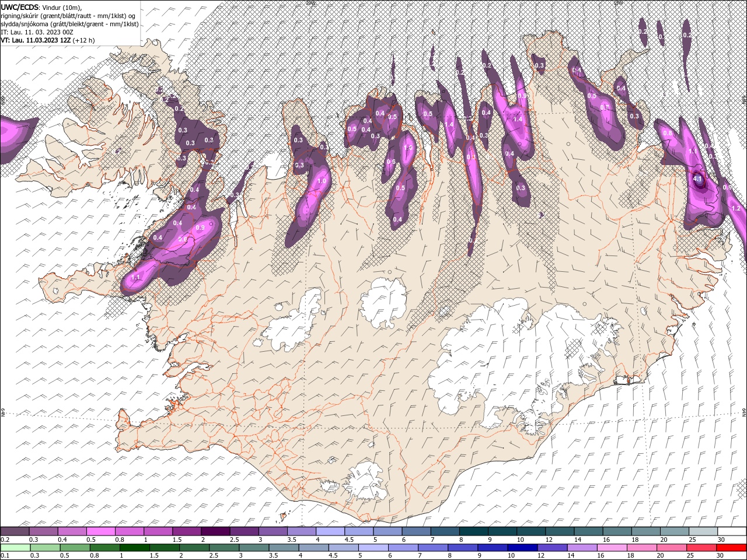Select pink rain swatch between 18 and 20
The width and height of the screenshot is (747, 560).
(643, 548)
